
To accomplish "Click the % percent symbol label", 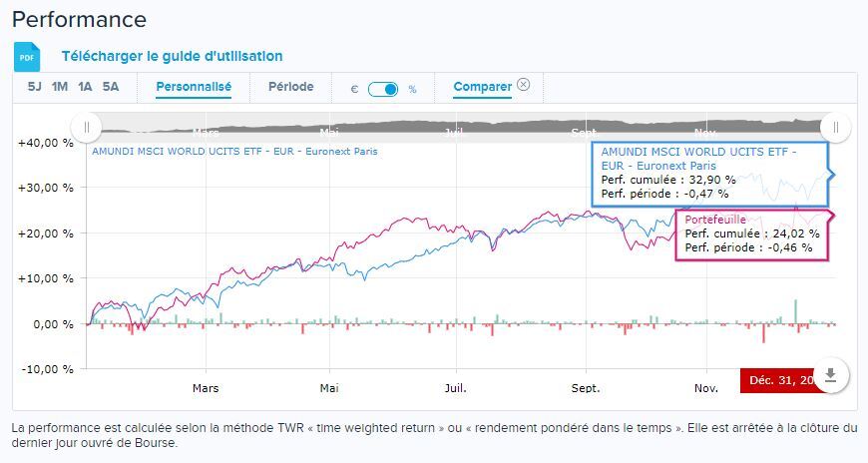I will coord(412,89).
